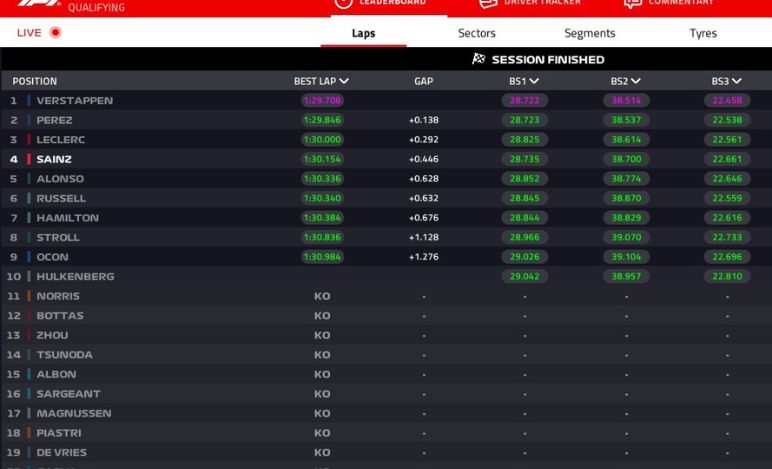Click Hulkenberg's 38.957 BS2 time

click(626, 277)
